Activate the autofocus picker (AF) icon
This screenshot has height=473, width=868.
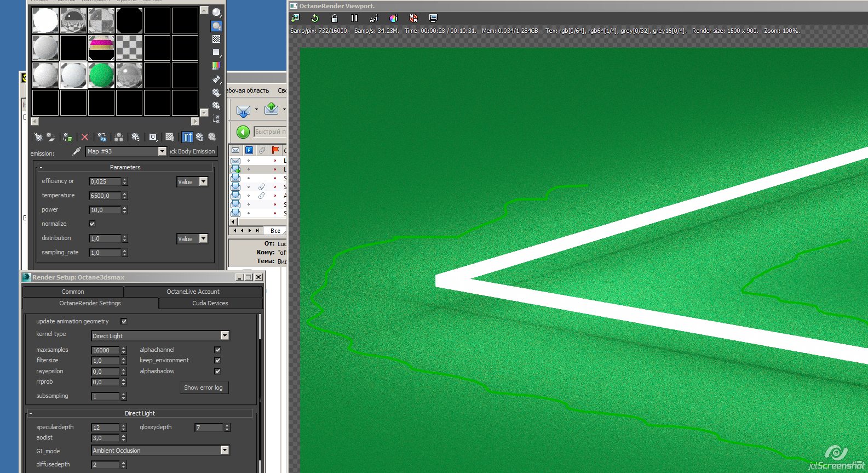click(374, 18)
